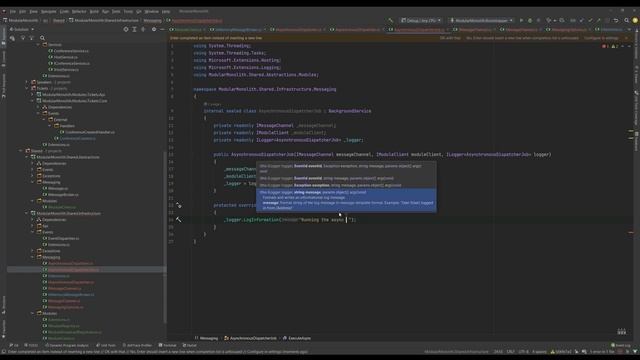Screen dimensions: 640x360
Task: Select highlighted string message overload in popup
Action: 346,200
